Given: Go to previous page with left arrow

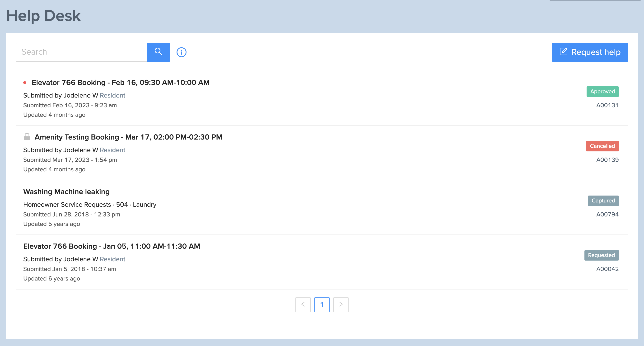Looking at the screenshot, I should pyautogui.click(x=303, y=304).
